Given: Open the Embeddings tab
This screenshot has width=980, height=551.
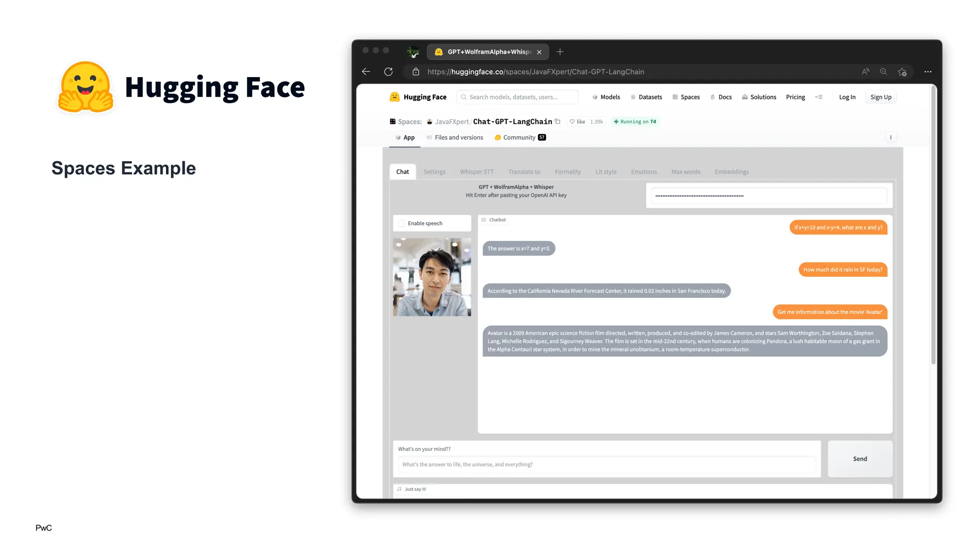Looking at the screenshot, I should (732, 172).
